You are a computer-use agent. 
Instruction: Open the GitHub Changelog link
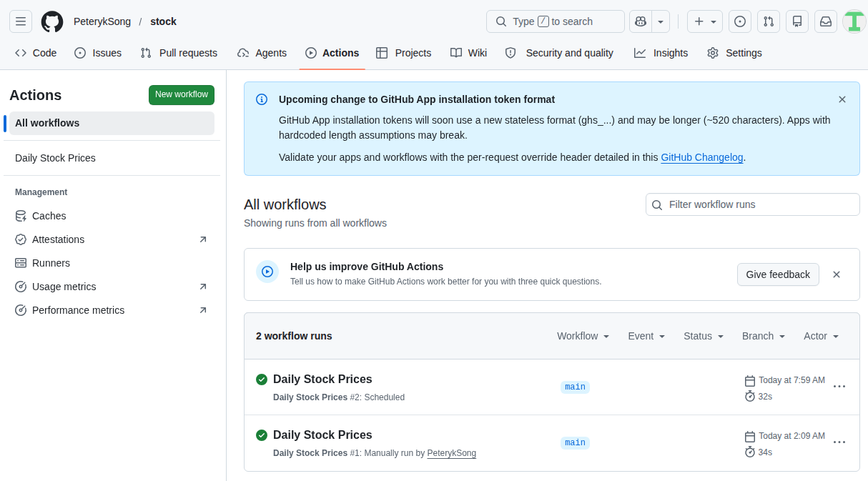(702, 157)
